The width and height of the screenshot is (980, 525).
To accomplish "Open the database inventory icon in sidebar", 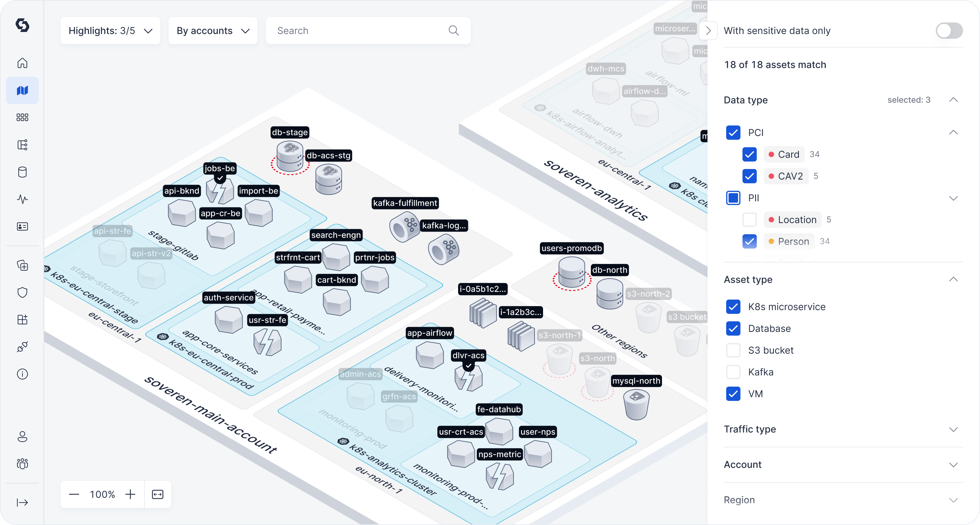I will point(22,172).
